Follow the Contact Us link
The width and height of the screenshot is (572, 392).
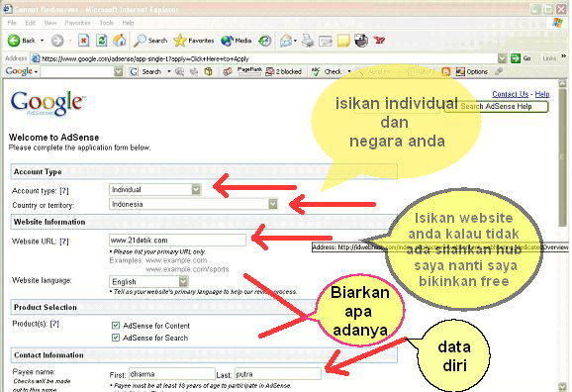(510, 94)
